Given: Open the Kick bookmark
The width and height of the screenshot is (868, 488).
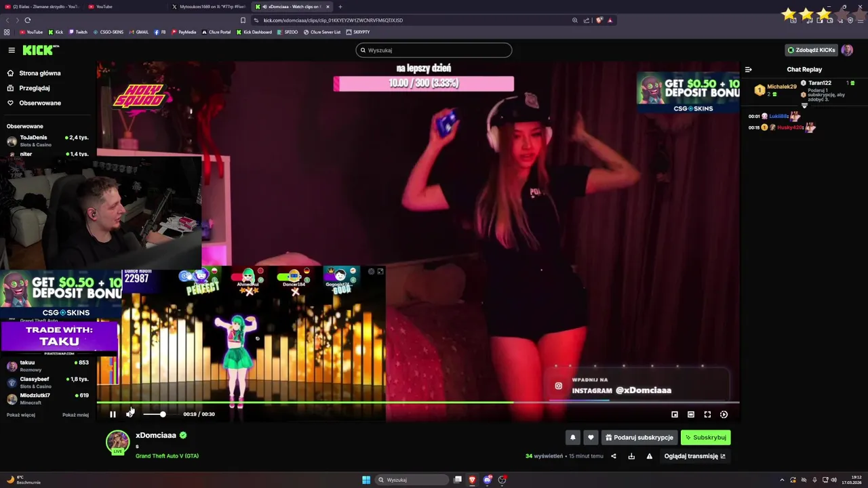Looking at the screenshot, I should (x=56, y=32).
